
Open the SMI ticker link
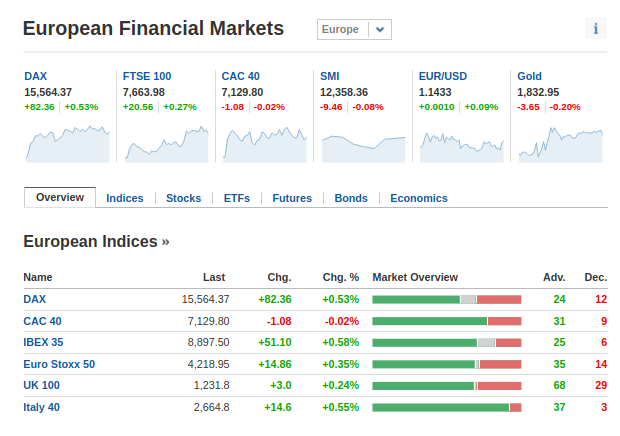(x=330, y=76)
